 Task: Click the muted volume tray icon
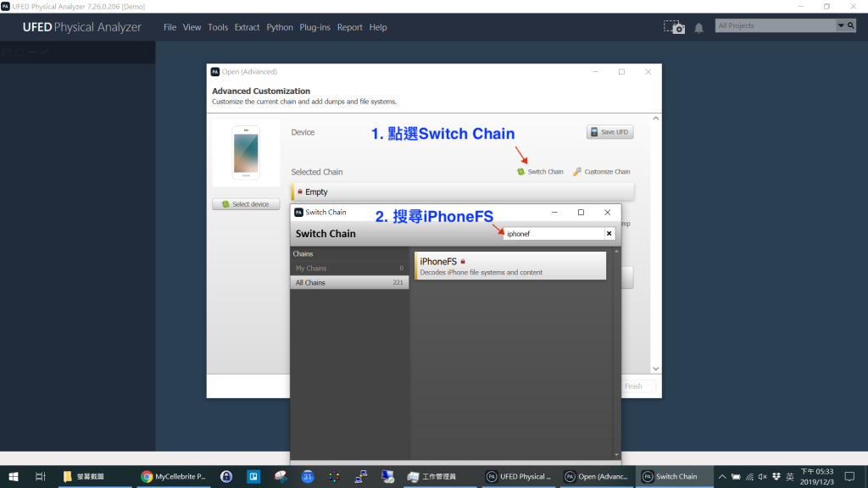(x=763, y=476)
